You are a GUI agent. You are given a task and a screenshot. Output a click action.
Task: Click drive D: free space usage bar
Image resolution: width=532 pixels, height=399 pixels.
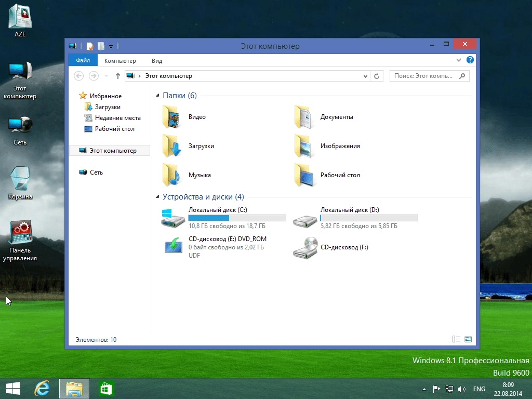pyautogui.click(x=369, y=218)
